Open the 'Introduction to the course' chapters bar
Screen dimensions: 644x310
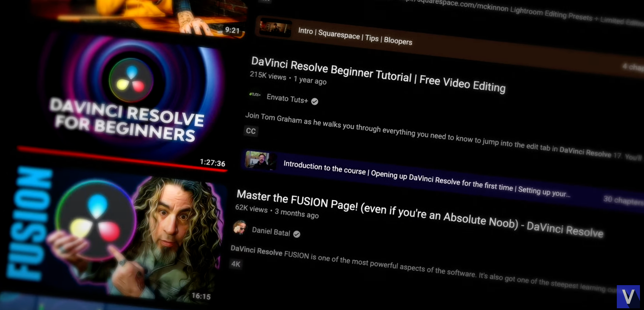point(442,181)
